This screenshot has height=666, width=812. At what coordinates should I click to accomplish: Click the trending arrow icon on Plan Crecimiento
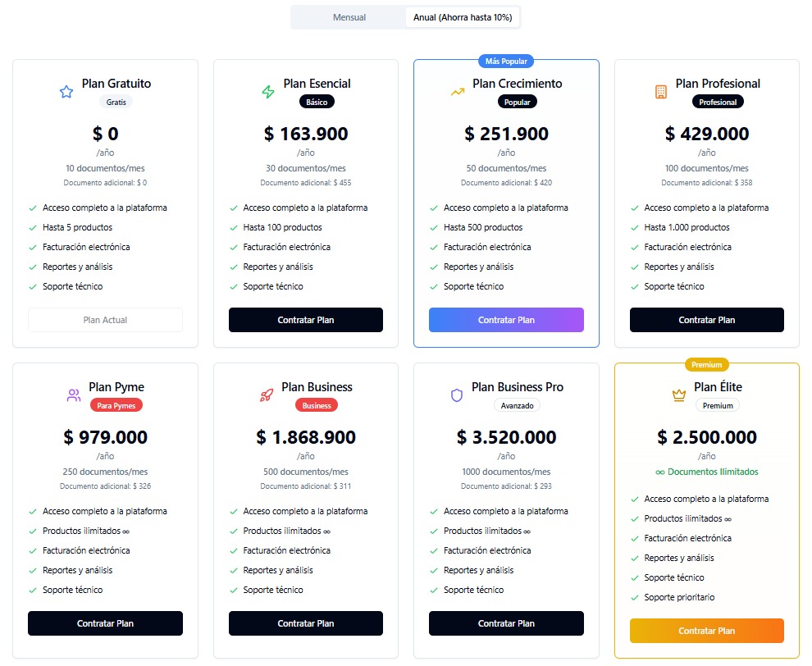tap(458, 93)
